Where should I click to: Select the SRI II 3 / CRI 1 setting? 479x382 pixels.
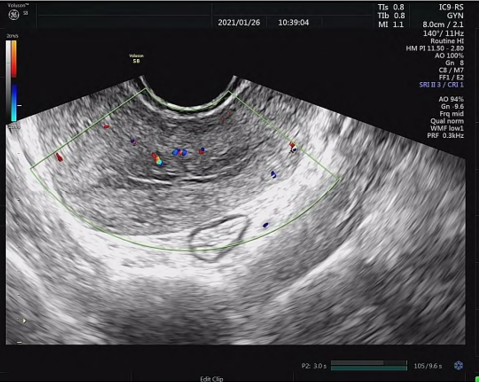point(441,85)
